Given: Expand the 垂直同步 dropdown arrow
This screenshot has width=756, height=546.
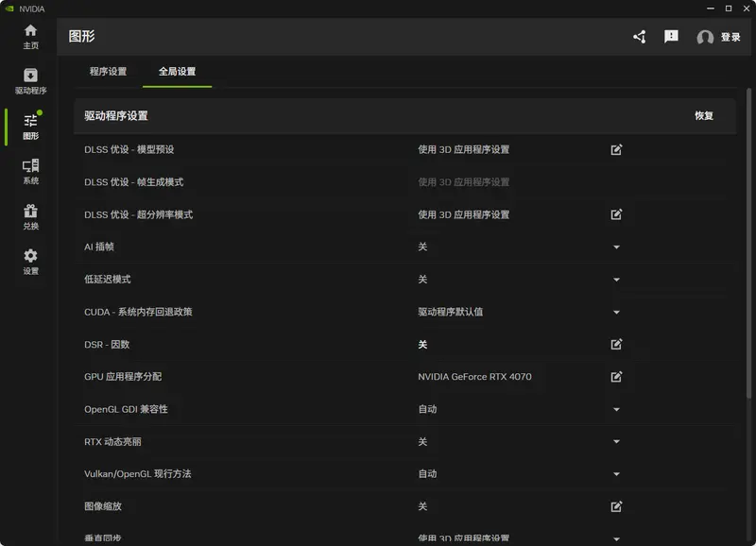Looking at the screenshot, I should (x=616, y=538).
